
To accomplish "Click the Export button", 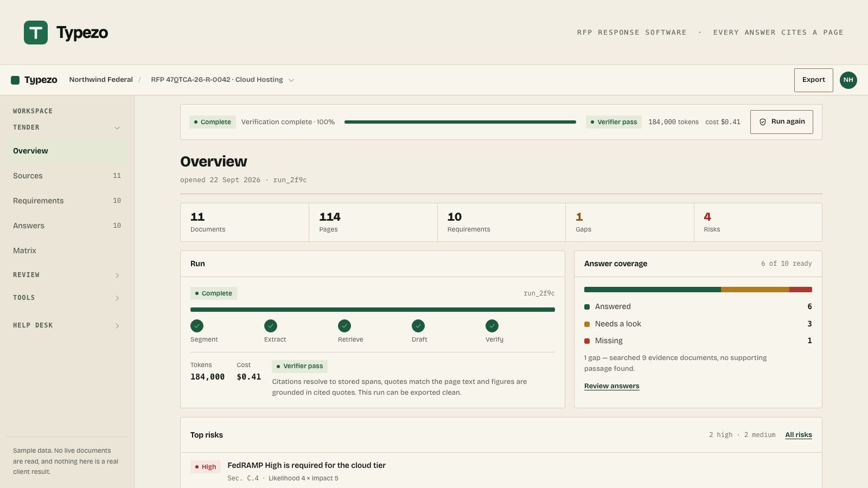I will 814,80.
